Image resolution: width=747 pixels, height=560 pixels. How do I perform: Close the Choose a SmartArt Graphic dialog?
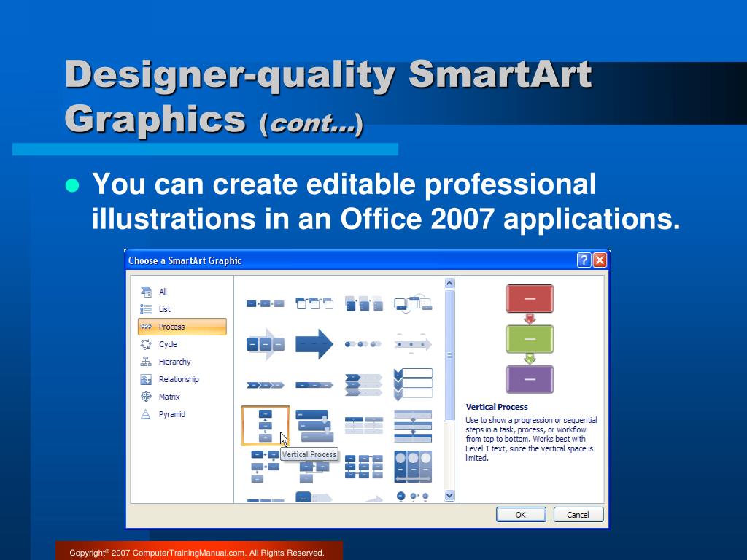pos(600,260)
